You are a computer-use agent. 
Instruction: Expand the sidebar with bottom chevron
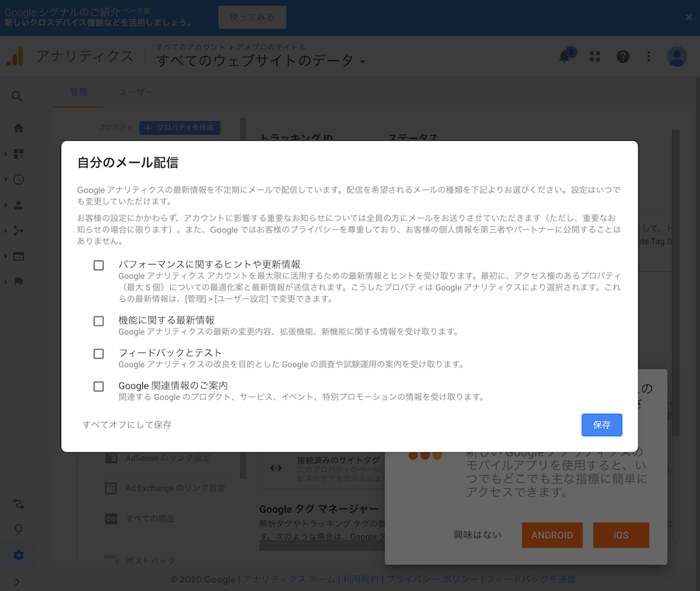pos(17,582)
